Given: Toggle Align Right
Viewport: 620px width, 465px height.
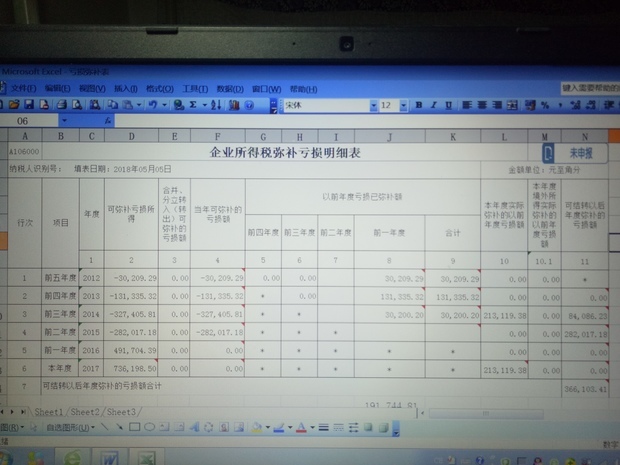Looking at the screenshot, I should [497, 105].
